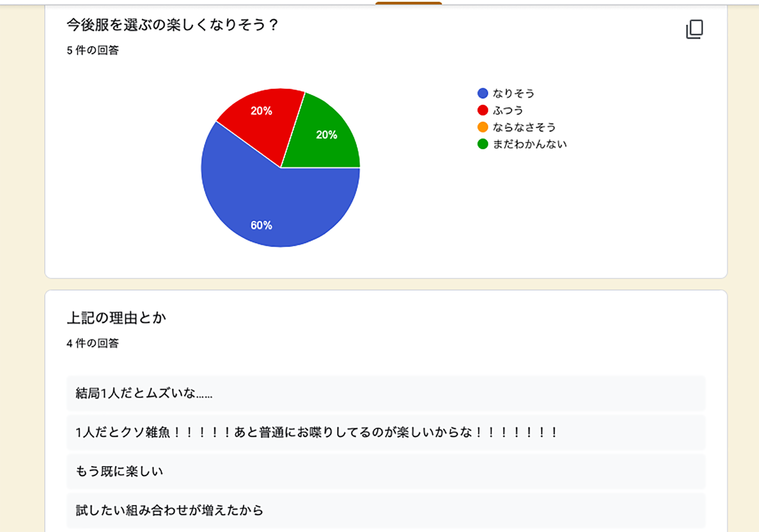Image resolution: width=759 pixels, height=532 pixels.
Task: Click the blue 60% pie slice
Action: (x=271, y=205)
